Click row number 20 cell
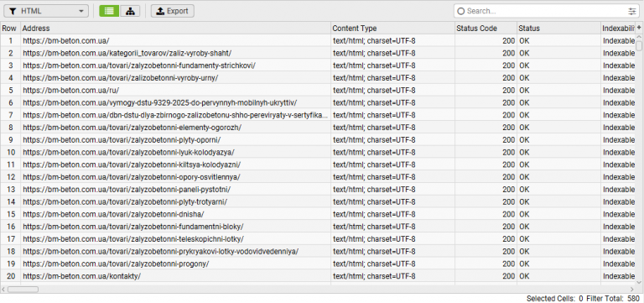Screen dimensions: 644x303 [10, 275]
